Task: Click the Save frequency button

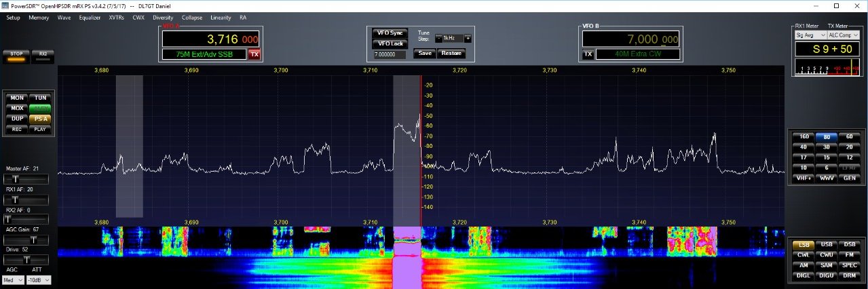Action: pyautogui.click(x=425, y=54)
